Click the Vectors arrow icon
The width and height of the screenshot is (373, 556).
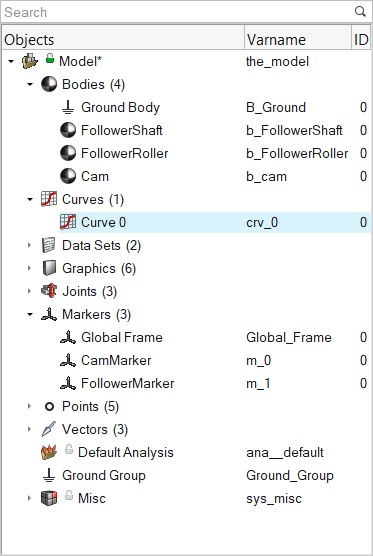(x=49, y=429)
